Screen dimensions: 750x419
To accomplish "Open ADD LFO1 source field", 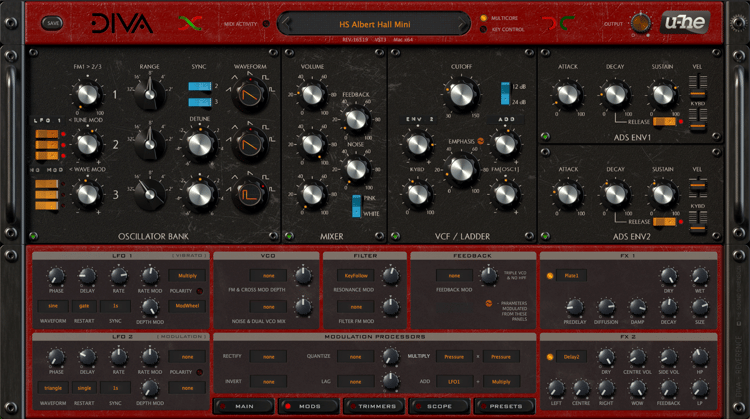I will point(454,382).
